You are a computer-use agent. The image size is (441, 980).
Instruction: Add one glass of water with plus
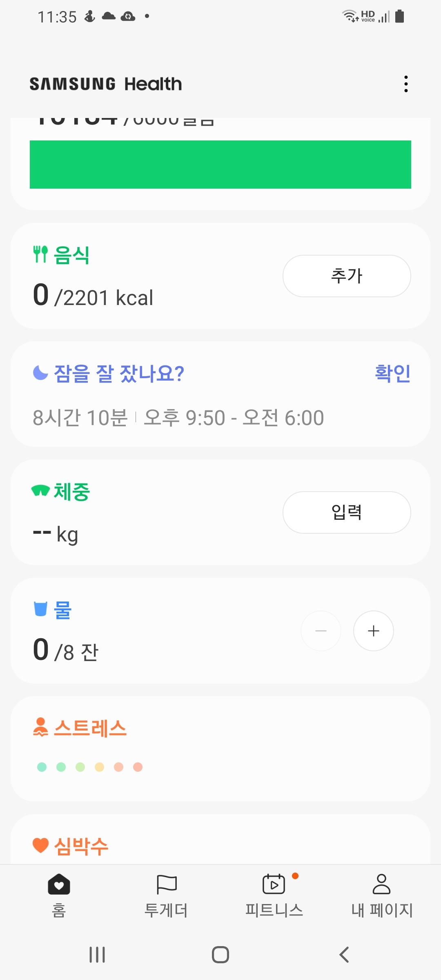(x=373, y=631)
